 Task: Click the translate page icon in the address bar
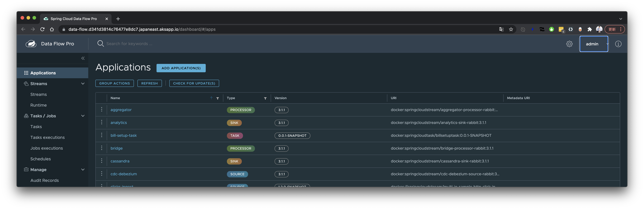tap(501, 29)
